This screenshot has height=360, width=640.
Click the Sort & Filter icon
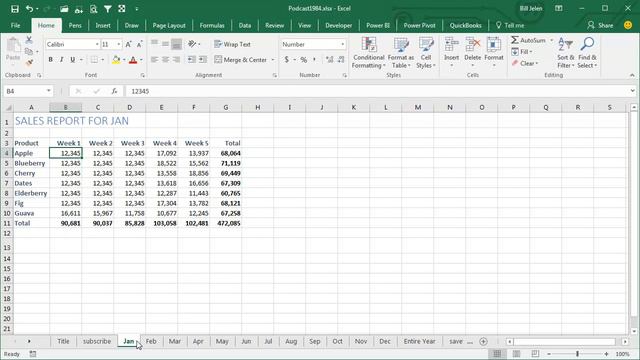coord(565,44)
